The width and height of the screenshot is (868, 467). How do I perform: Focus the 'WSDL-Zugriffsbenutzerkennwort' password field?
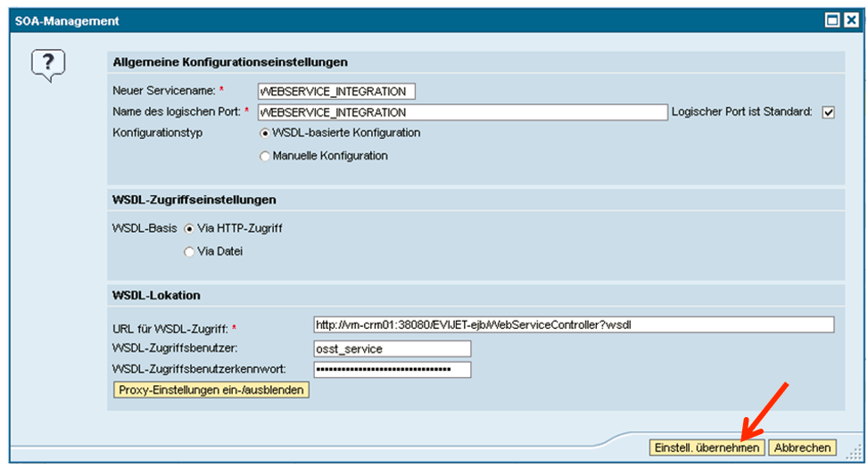click(x=392, y=369)
